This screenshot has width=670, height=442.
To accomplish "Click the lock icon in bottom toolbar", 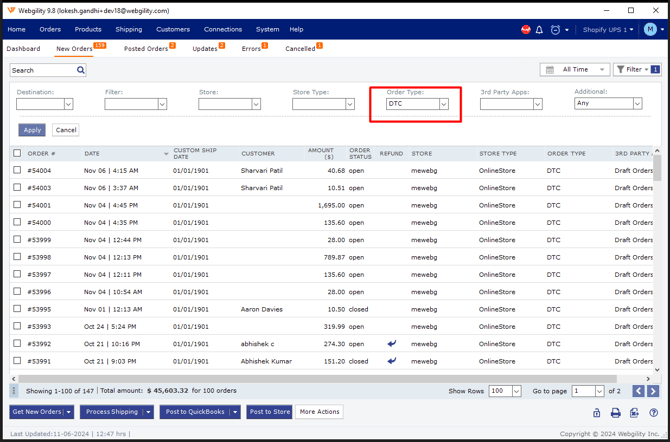I will (596, 412).
